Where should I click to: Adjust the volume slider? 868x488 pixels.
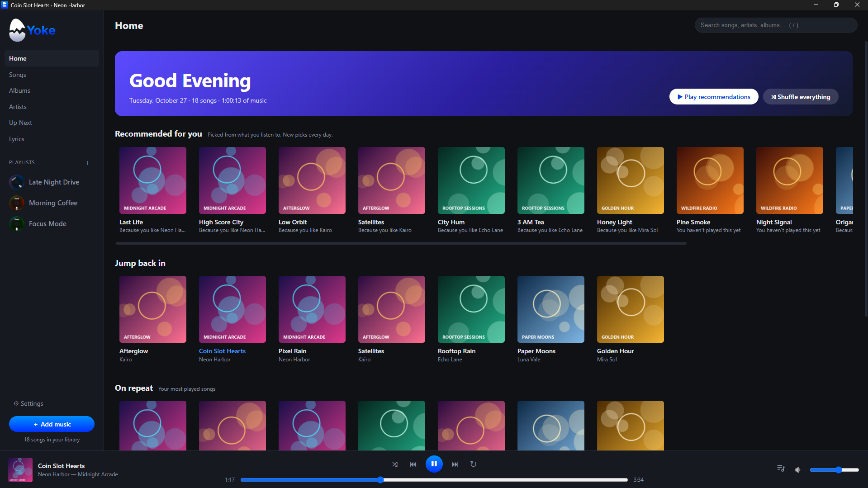point(835,470)
